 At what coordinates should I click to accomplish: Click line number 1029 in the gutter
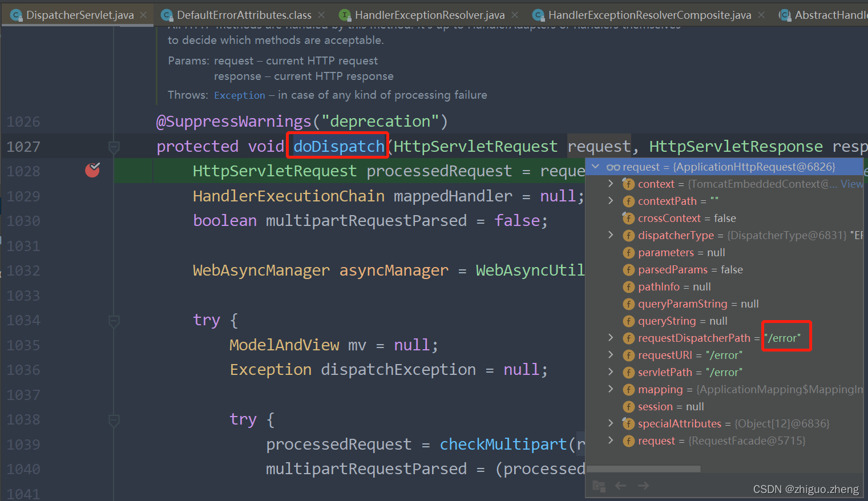[23, 196]
